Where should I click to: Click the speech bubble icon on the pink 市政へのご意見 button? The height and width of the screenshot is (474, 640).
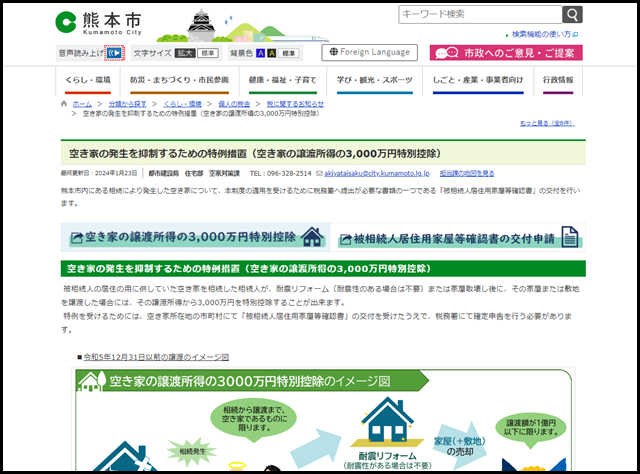point(444,53)
